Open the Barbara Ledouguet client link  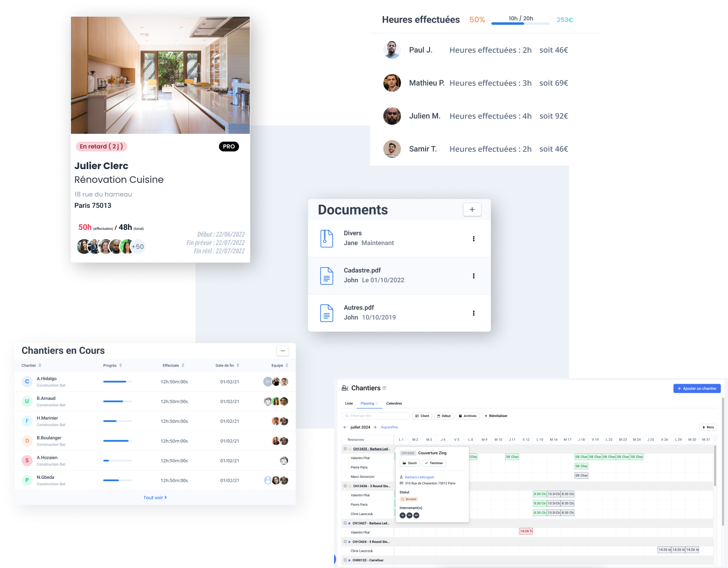[419, 477]
